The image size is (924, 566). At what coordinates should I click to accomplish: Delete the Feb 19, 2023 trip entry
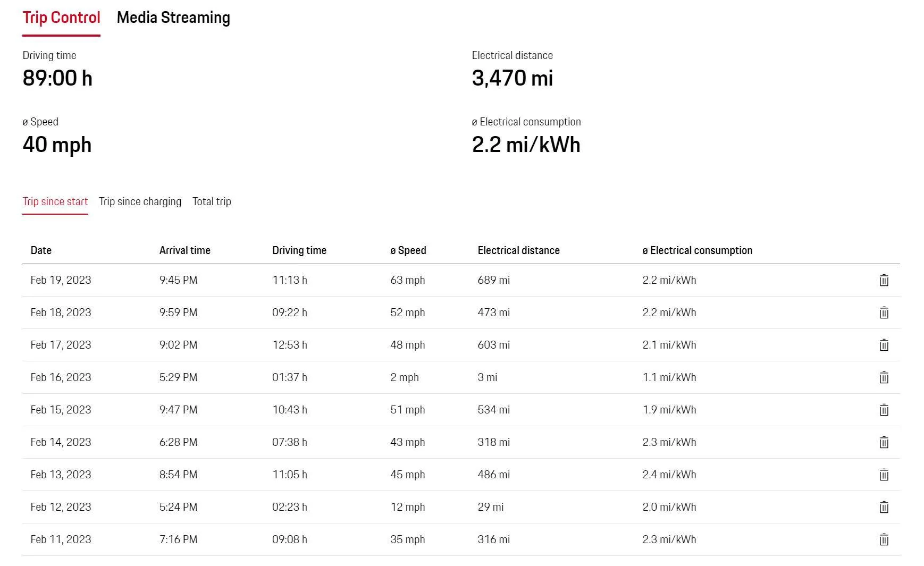[x=884, y=280]
